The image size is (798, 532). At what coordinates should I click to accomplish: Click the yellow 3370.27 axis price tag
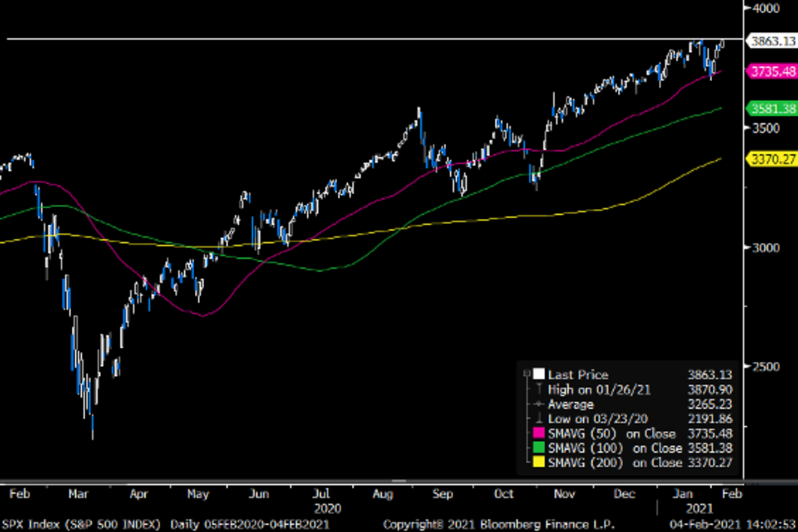[x=772, y=159]
